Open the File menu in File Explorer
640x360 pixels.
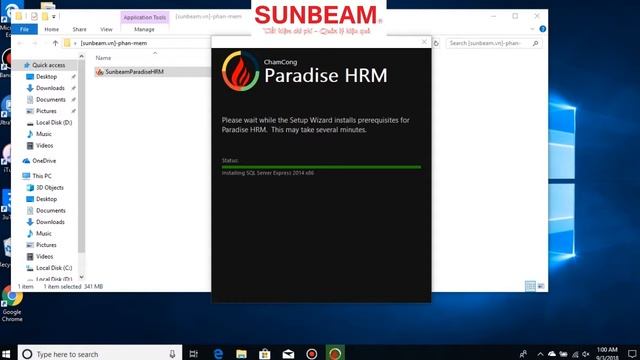pos(24,29)
